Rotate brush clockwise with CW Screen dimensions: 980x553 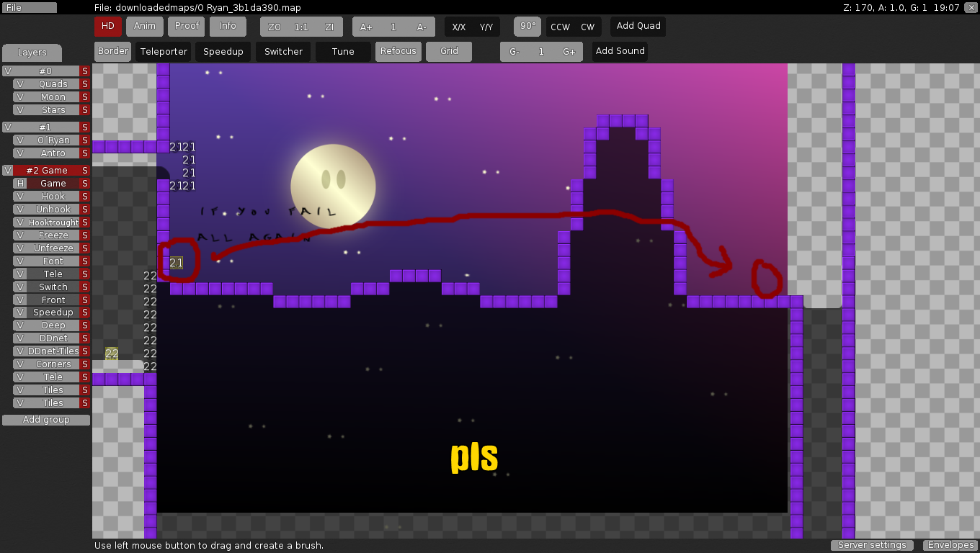tap(588, 27)
